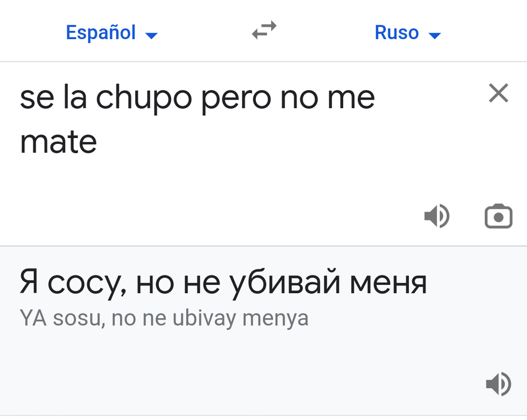Image resolution: width=527 pixels, height=420 pixels.
Task: Open camera translation
Action: 498,216
